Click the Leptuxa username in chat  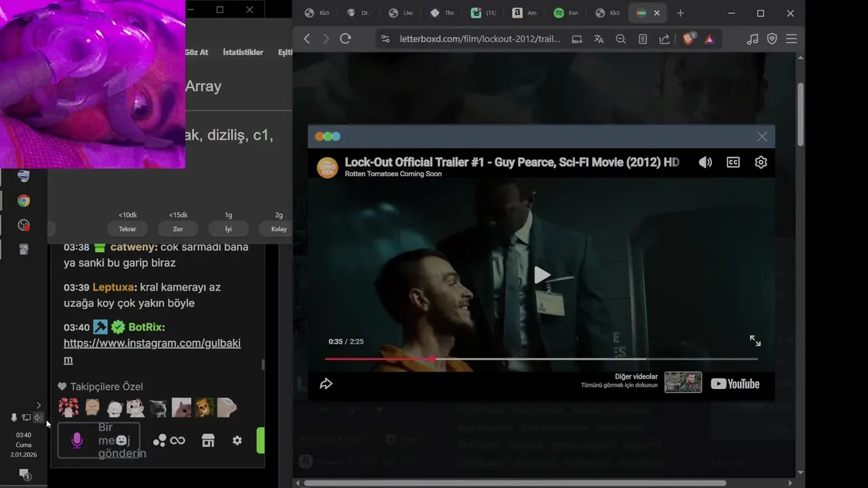click(113, 287)
